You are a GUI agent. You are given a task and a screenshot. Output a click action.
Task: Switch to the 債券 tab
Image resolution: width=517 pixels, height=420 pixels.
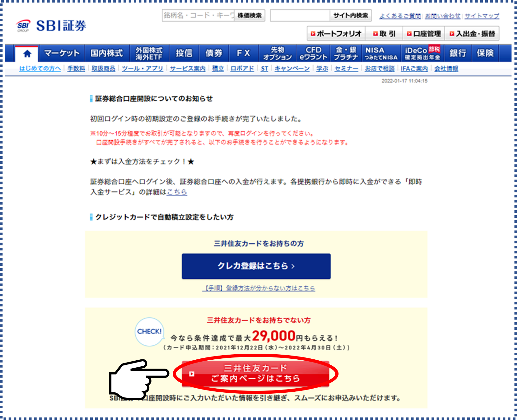tap(213, 53)
